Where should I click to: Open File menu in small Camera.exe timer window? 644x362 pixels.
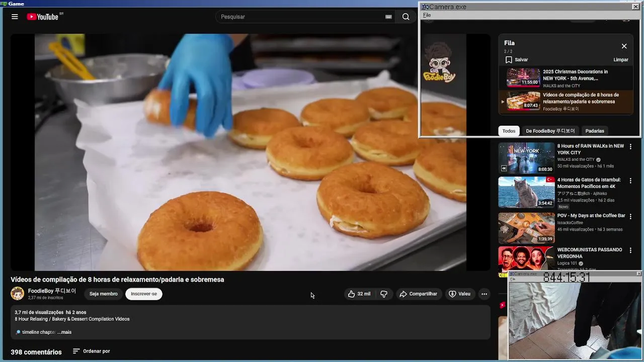pos(513,279)
